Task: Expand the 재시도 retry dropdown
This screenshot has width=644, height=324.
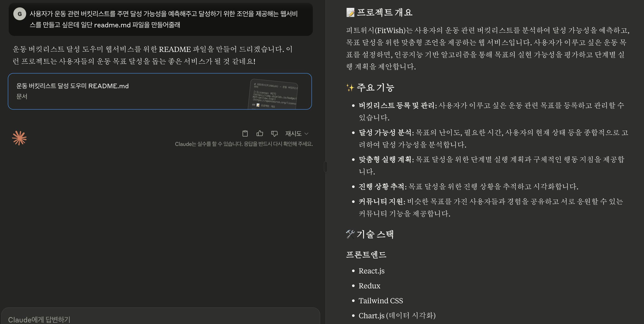Action: point(297,134)
